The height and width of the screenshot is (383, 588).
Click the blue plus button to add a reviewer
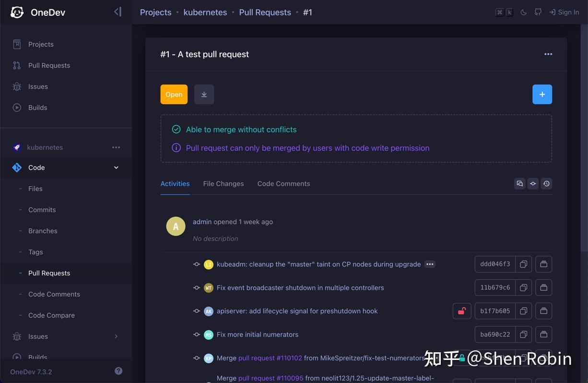[x=542, y=95]
